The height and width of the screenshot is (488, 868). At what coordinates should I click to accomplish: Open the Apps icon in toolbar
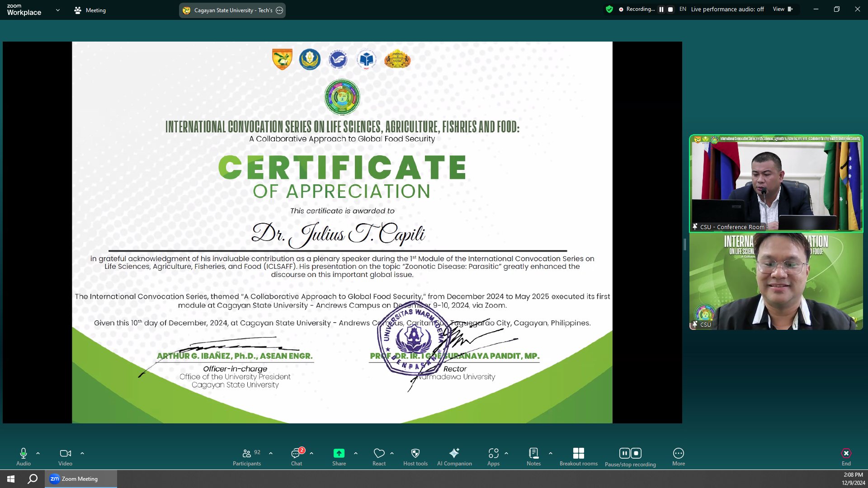point(493,454)
